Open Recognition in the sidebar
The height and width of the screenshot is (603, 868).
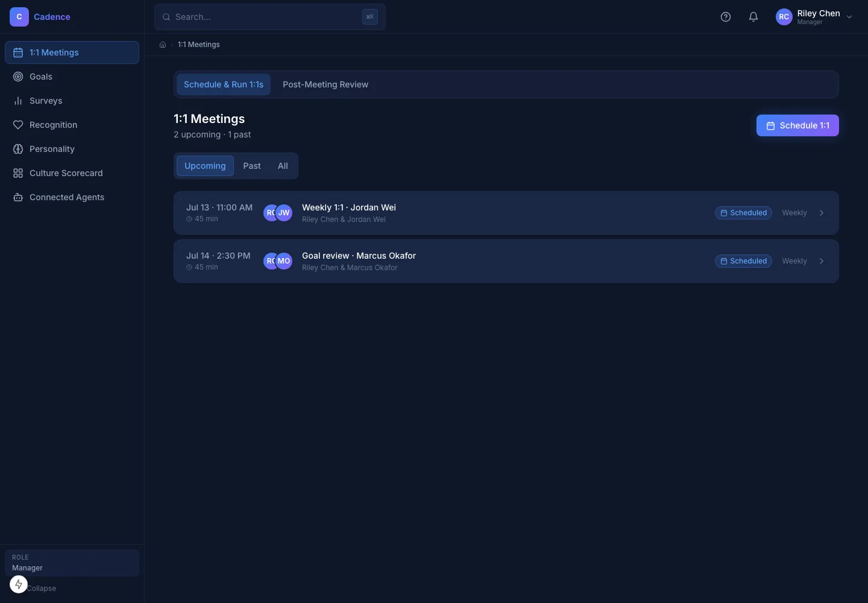click(72, 125)
